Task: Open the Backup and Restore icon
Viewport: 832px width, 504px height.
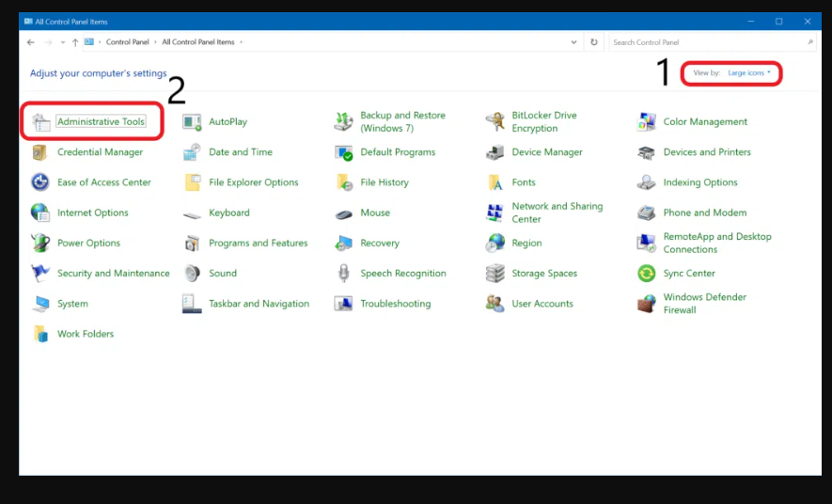Action: [x=344, y=122]
